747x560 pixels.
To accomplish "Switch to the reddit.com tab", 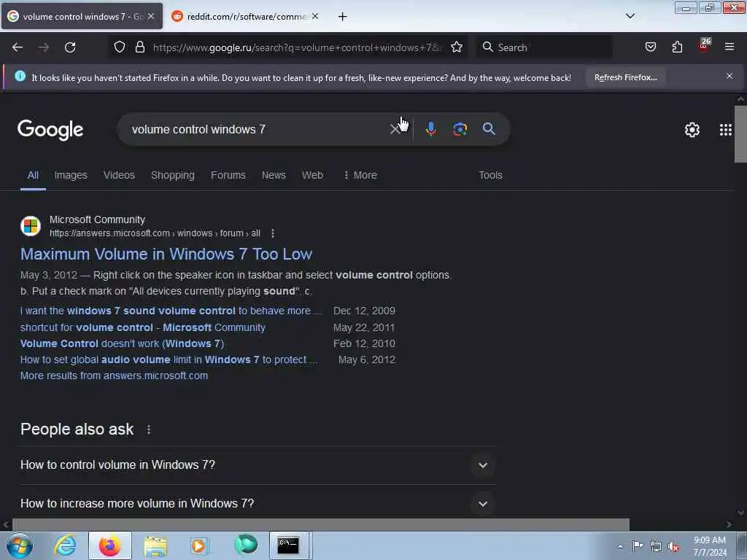I will (245, 17).
